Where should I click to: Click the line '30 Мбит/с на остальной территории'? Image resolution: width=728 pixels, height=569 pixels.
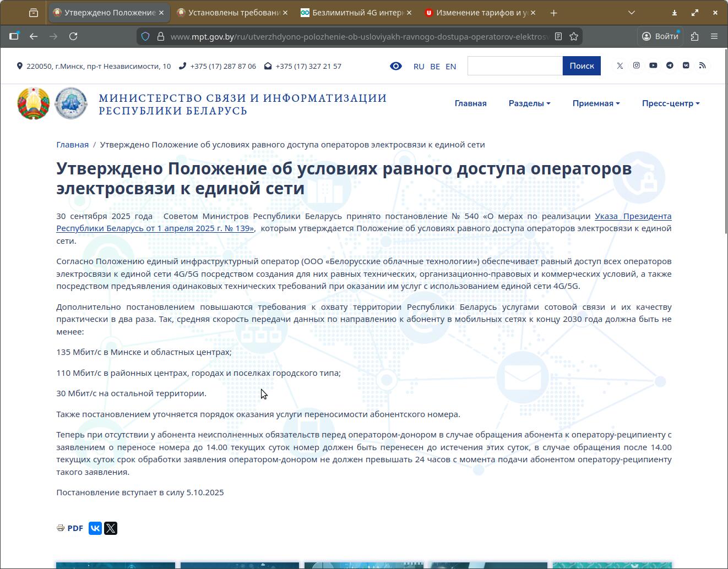(131, 393)
